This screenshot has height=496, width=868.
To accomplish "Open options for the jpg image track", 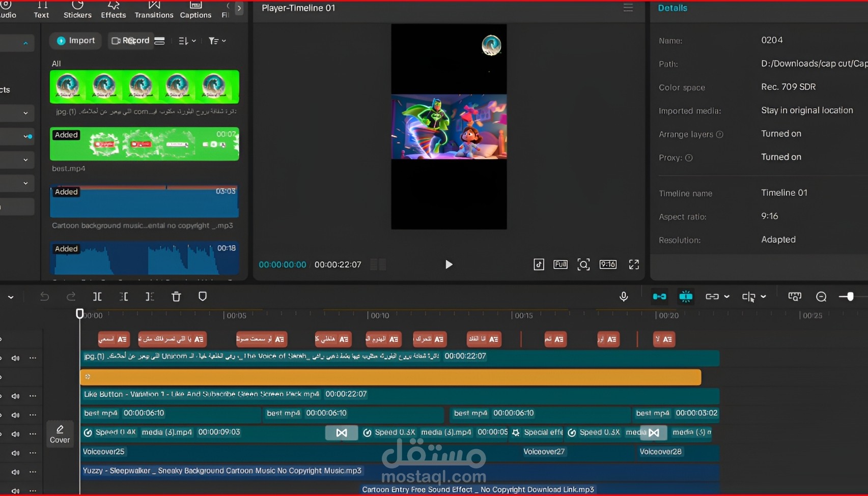I will [33, 358].
